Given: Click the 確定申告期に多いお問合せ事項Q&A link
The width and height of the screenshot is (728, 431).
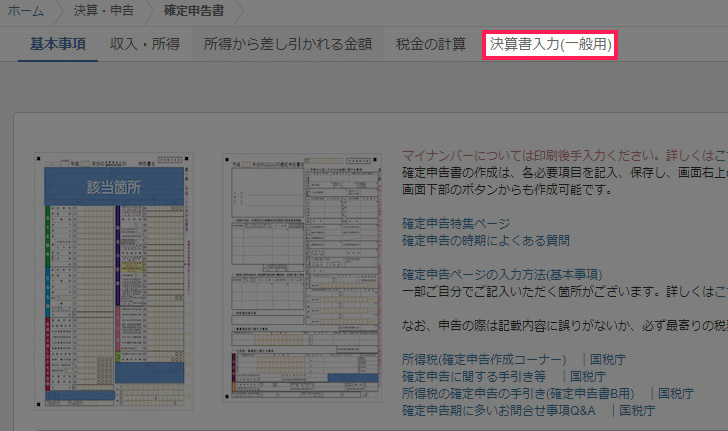Looking at the screenshot, I should (496, 410).
